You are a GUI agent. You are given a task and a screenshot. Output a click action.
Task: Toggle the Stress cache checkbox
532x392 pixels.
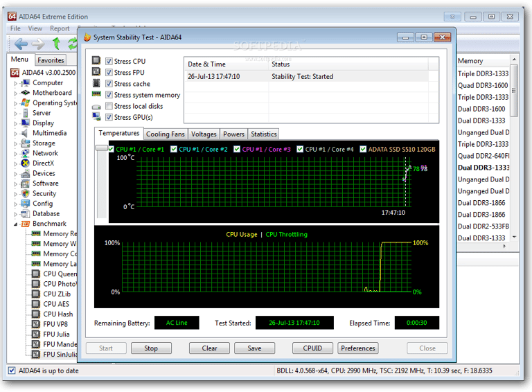[x=109, y=84]
